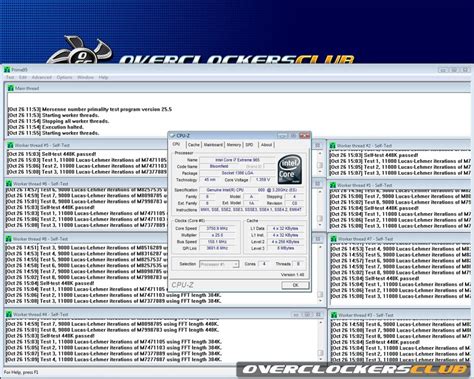This screenshot has height=379, width=474.
Task: Open the Help menu in Prime95
Action: (103, 77)
